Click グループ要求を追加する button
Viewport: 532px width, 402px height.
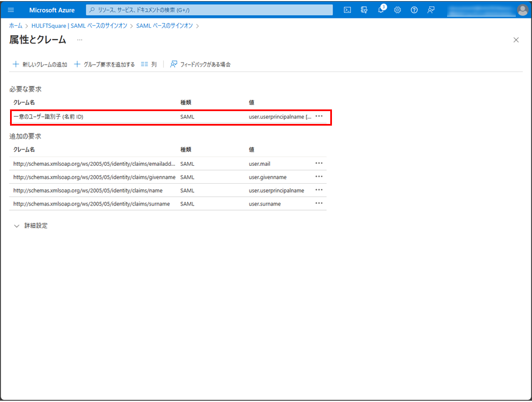[104, 64]
